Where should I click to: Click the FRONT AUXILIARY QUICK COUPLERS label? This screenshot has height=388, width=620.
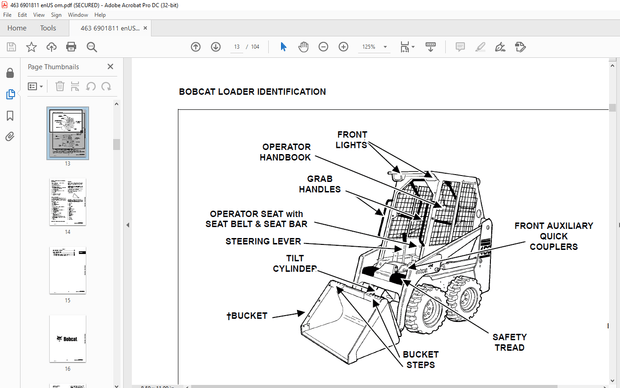point(554,236)
